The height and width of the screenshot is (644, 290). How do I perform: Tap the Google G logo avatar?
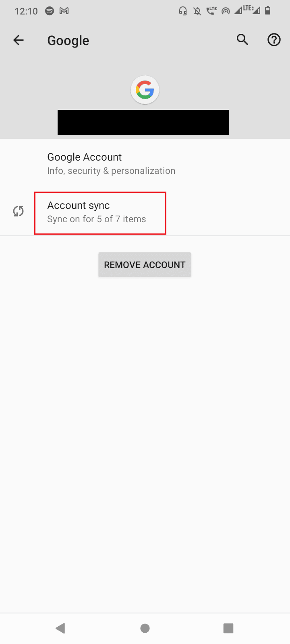point(145,90)
